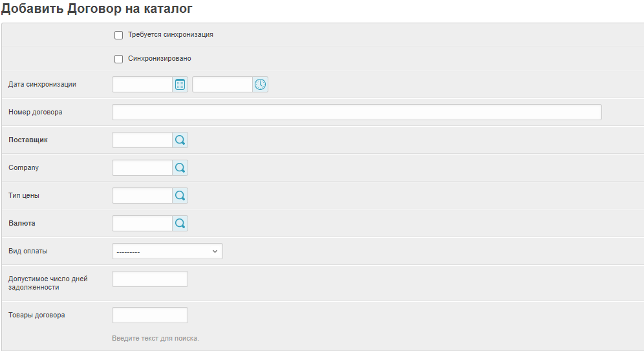Focus the Допустимое число дней задолженности field
Screen dimensions: 644x351
pos(150,279)
